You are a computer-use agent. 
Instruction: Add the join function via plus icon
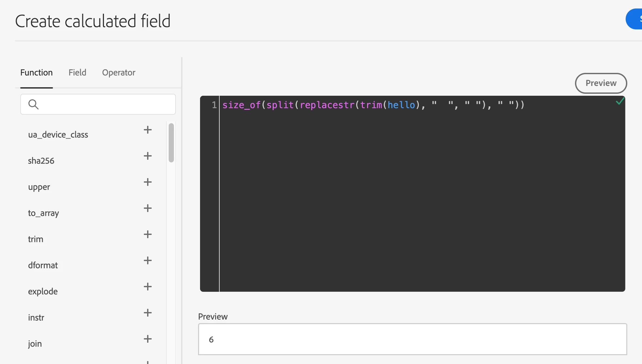click(148, 339)
